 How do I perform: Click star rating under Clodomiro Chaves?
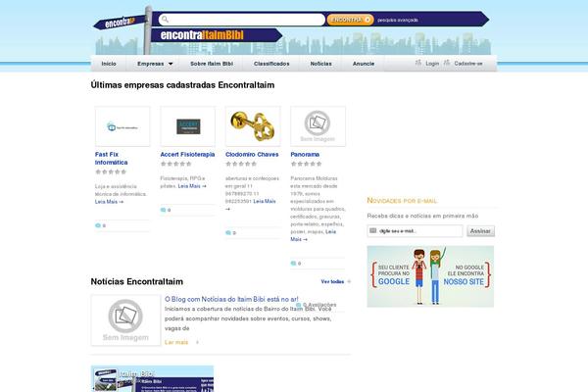point(241,164)
